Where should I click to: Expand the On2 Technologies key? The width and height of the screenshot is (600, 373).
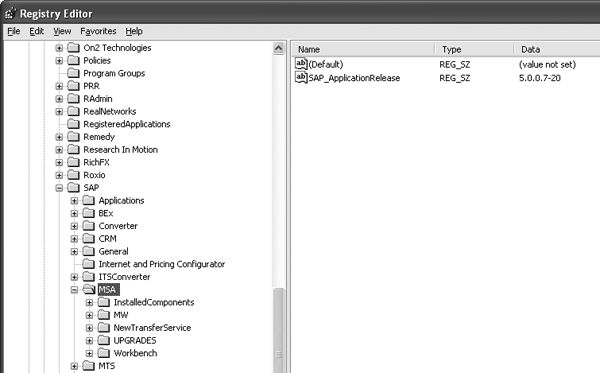point(59,48)
